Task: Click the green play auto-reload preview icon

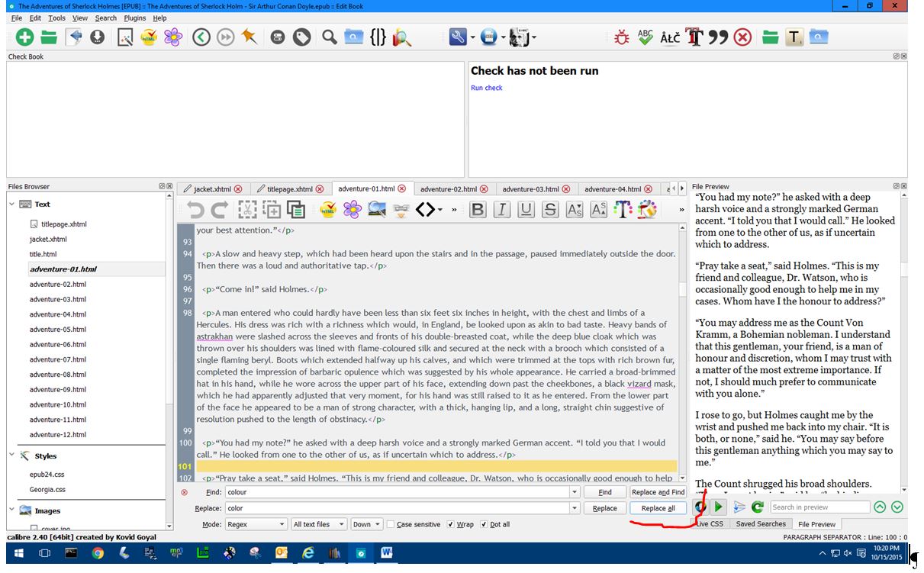Action: tap(718, 507)
